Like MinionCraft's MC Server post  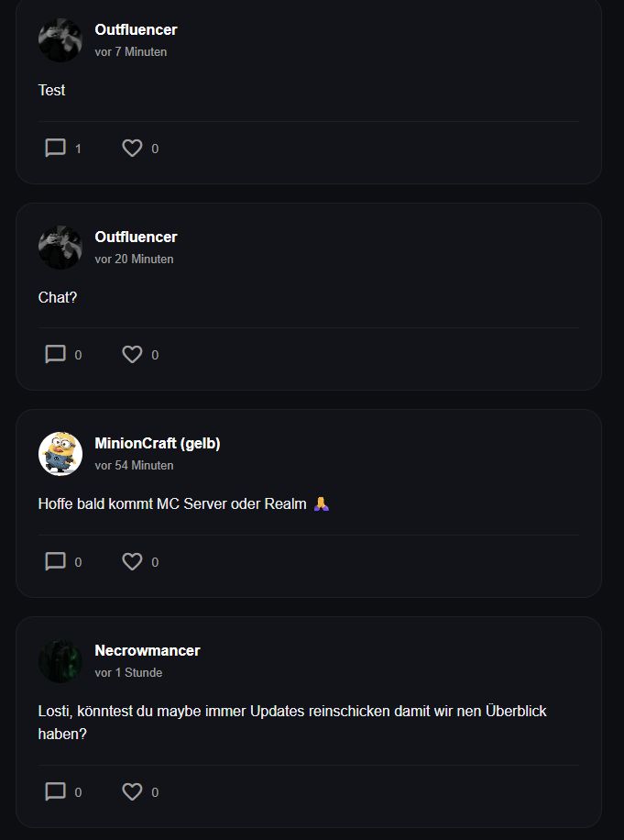click(133, 561)
